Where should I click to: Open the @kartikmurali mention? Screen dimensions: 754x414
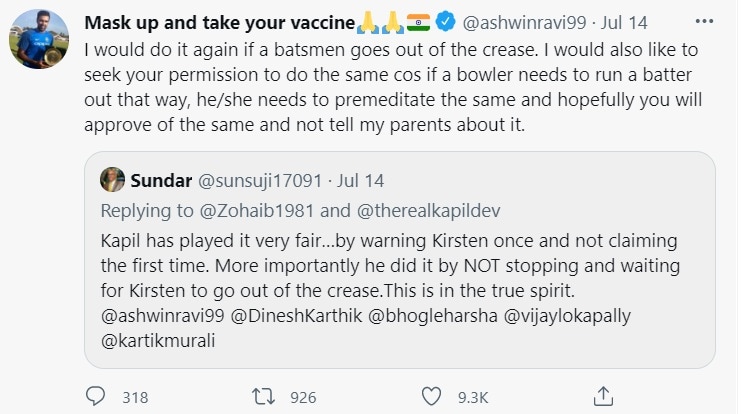(158, 341)
